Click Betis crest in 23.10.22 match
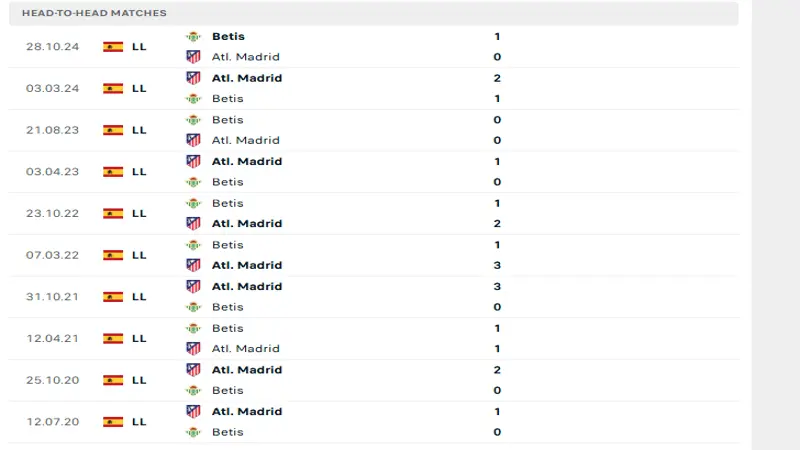 point(193,203)
